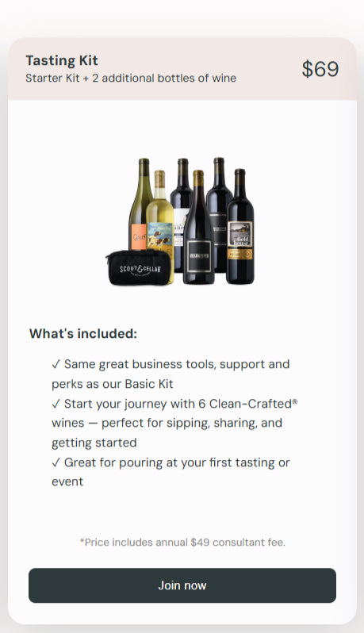Click the green bottle with orange label

click(139, 204)
